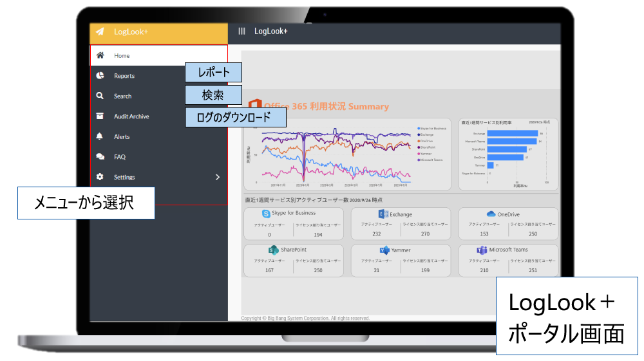Click the Search magnifier icon in sidebar
644x361 pixels.
tap(100, 96)
